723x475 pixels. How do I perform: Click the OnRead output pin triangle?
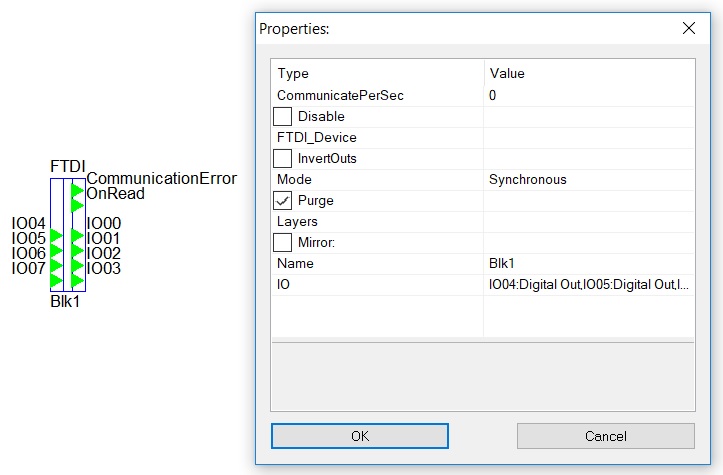tap(77, 205)
